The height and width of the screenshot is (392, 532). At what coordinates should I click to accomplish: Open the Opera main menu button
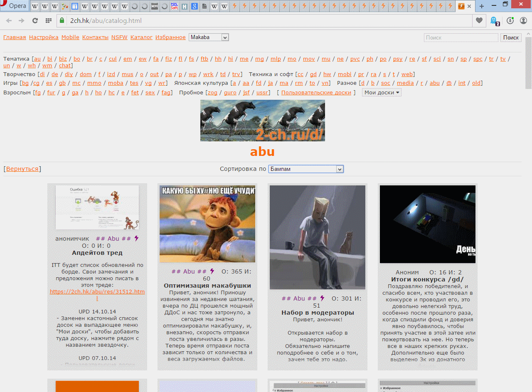(15, 6)
